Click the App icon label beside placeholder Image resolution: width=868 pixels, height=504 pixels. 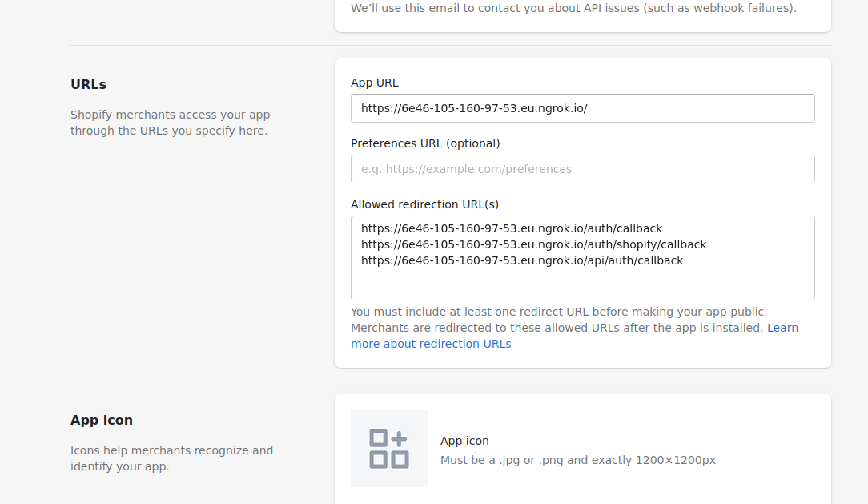pyautogui.click(x=464, y=441)
